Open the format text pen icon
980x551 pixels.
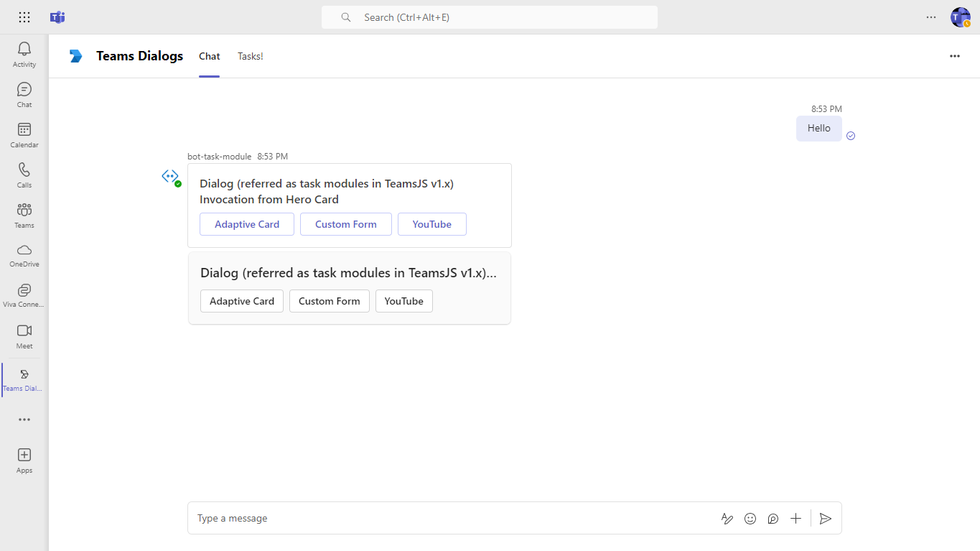727,519
